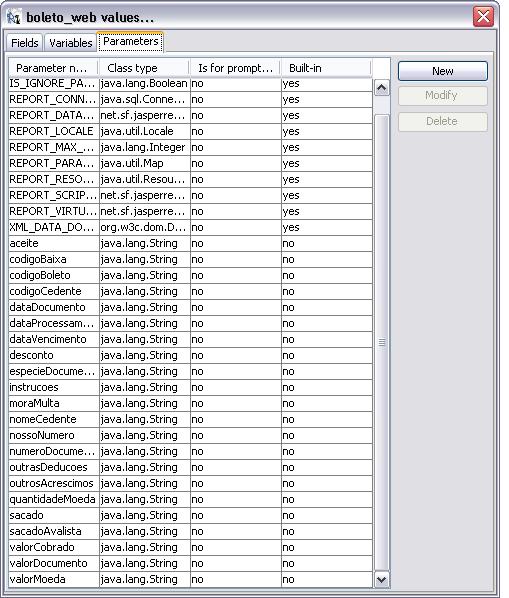Select the dataVencimento parameter row
Image resolution: width=509 pixels, height=598 pixels.
pos(190,339)
